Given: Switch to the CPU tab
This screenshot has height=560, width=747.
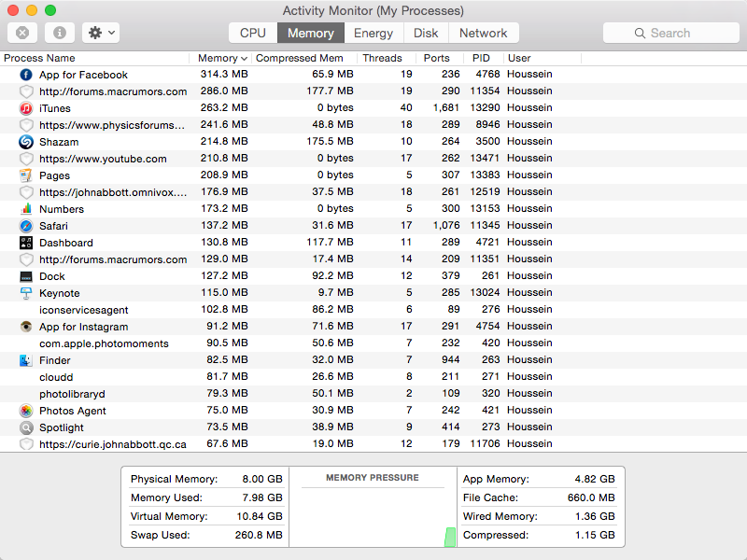Looking at the screenshot, I should pyautogui.click(x=253, y=33).
